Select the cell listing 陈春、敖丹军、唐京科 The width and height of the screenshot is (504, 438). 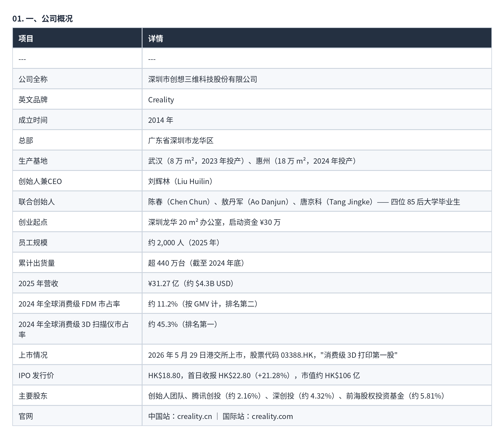pos(317,201)
